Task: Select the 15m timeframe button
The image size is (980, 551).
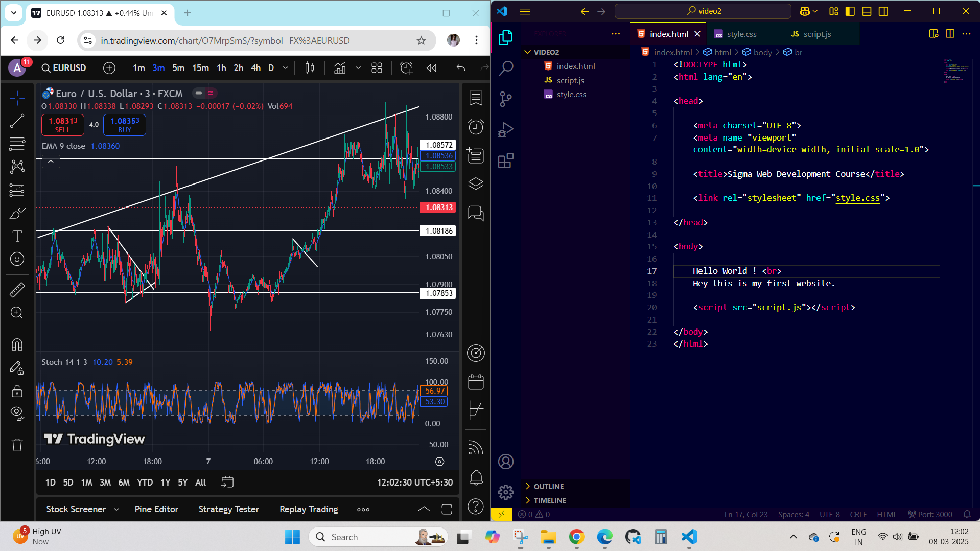Action: coord(200,68)
